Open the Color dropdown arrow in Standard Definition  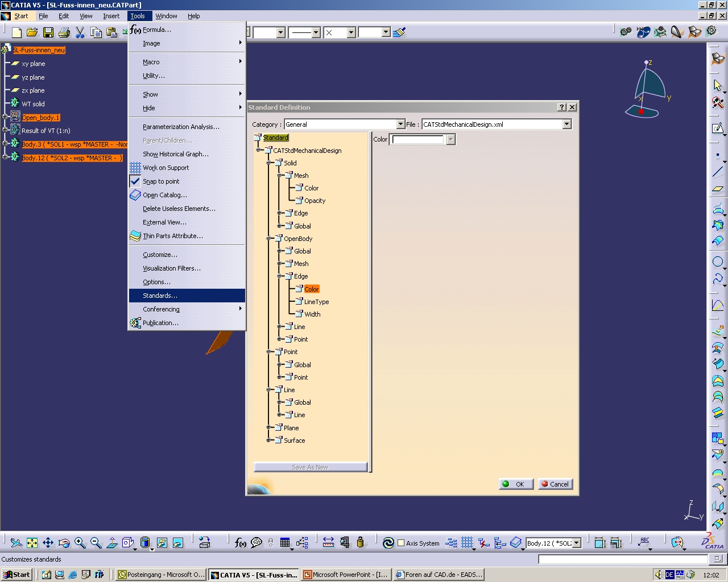(x=451, y=139)
